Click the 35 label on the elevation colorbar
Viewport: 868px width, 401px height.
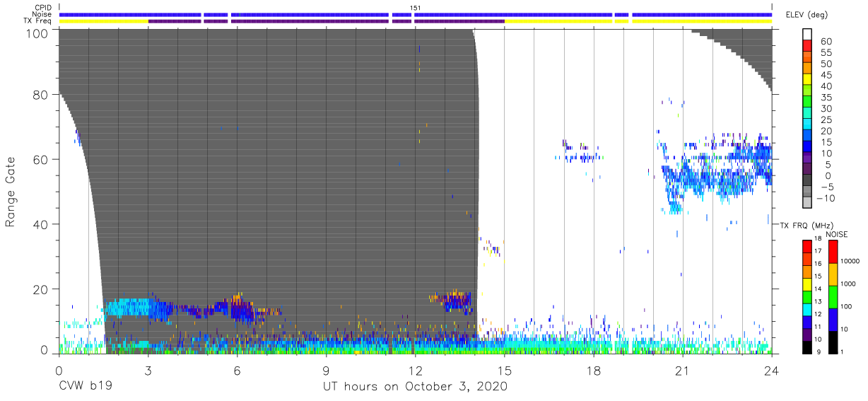pyautogui.click(x=825, y=98)
